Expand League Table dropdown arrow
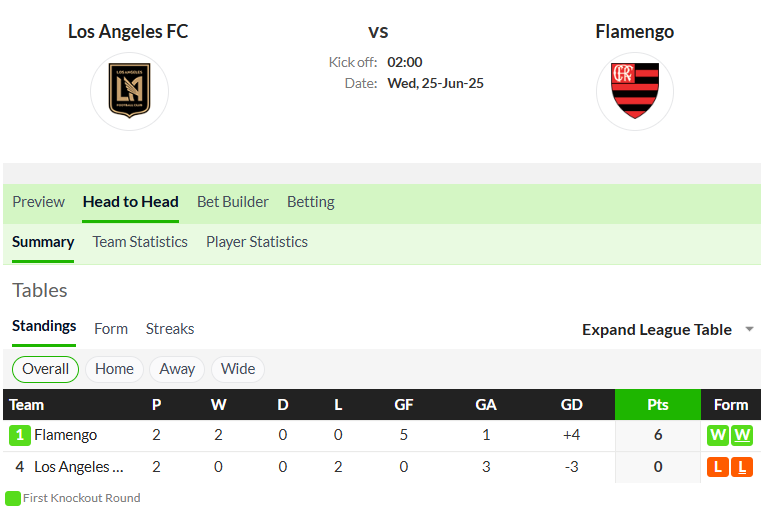This screenshot has height=520, width=765. tap(750, 329)
